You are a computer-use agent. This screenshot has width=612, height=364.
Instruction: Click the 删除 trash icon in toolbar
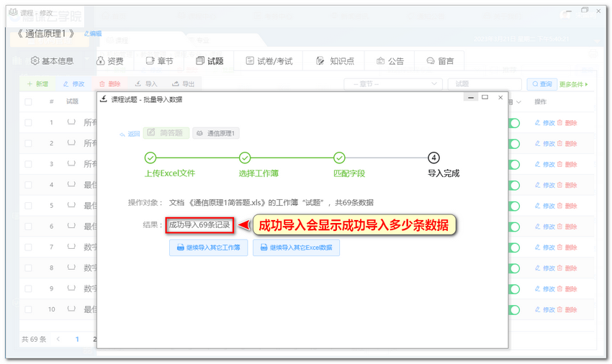pos(109,84)
